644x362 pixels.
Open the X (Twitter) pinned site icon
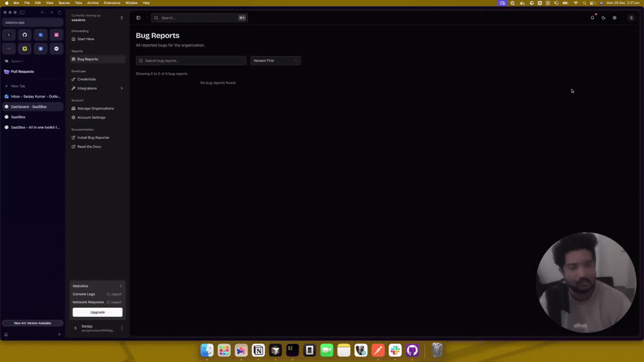[x=9, y=35]
